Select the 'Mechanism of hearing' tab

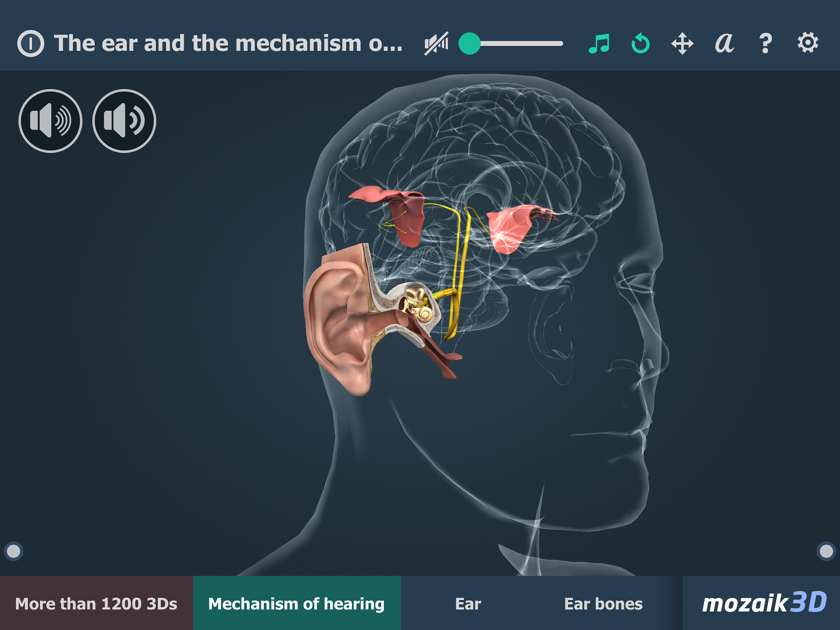click(297, 604)
